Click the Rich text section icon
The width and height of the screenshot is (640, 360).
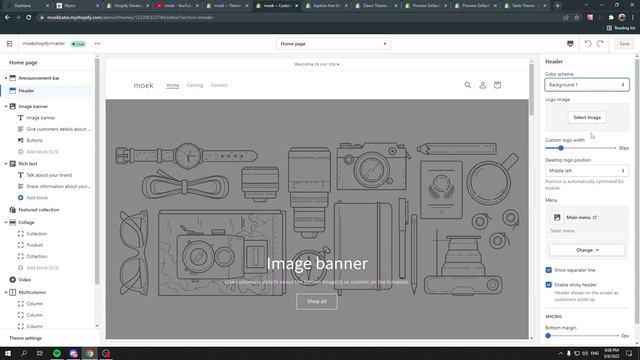[13, 164]
